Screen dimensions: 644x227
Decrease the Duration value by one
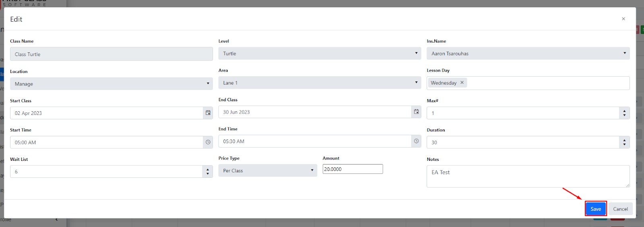624,145
